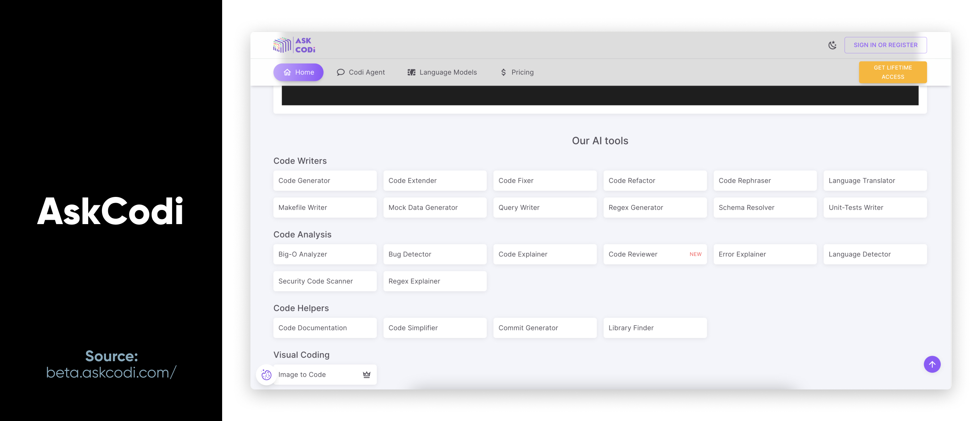The height and width of the screenshot is (421, 980).
Task: Select Mock Data Generator tool card
Action: click(435, 207)
